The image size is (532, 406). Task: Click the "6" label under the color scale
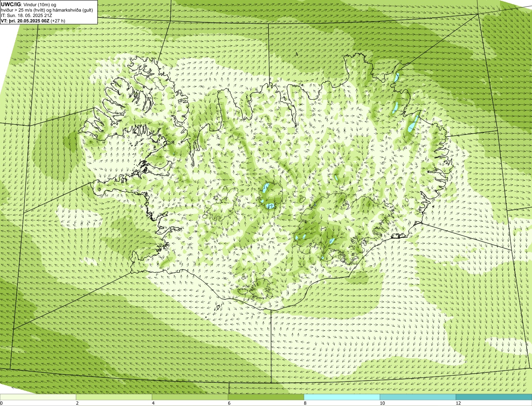[229, 403]
